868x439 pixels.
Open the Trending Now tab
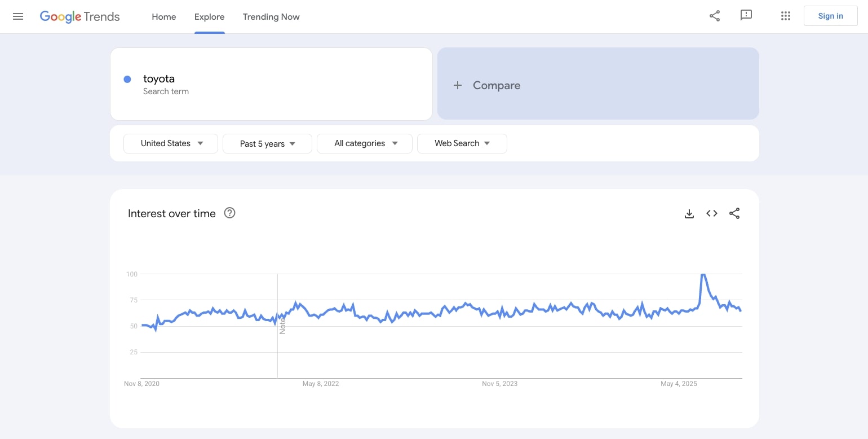[271, 17]
